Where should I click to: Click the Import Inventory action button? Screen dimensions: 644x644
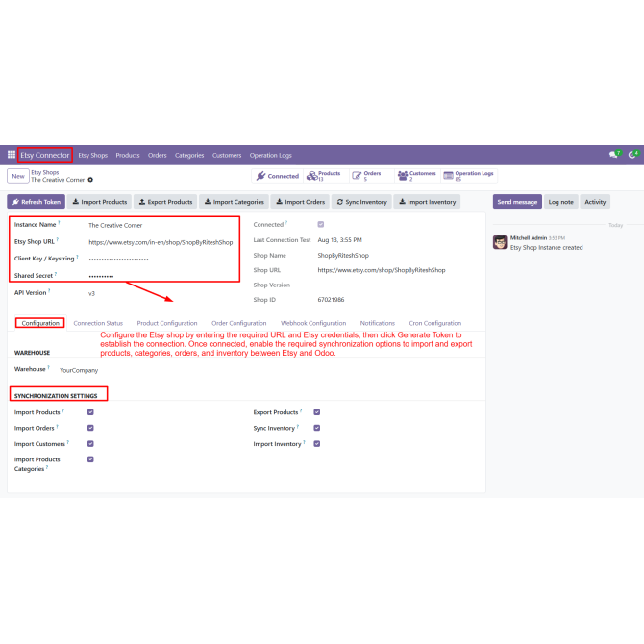point(427,202)
